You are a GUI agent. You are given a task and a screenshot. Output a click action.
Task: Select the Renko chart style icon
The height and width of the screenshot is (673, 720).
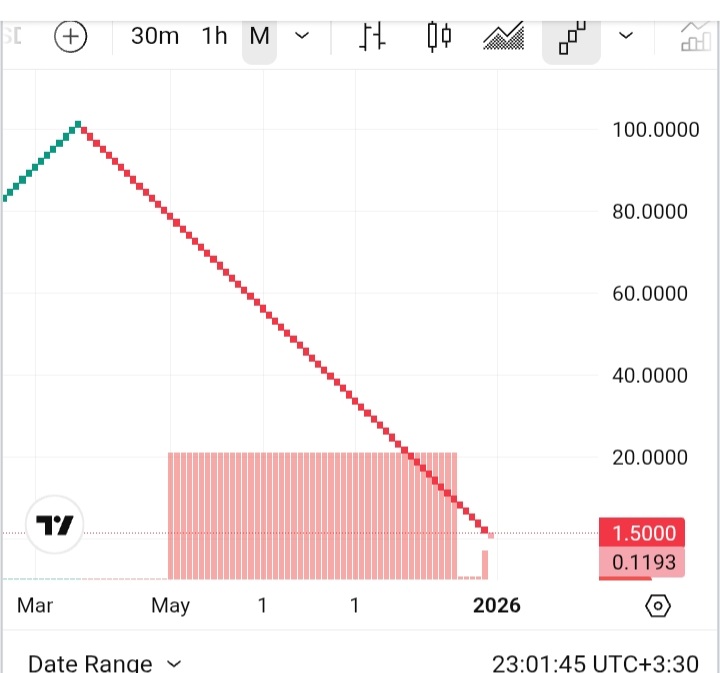point(571,38)
